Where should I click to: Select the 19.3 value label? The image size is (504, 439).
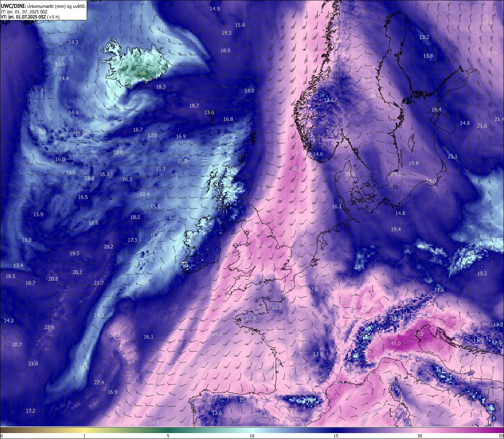(x=226, y=33)
